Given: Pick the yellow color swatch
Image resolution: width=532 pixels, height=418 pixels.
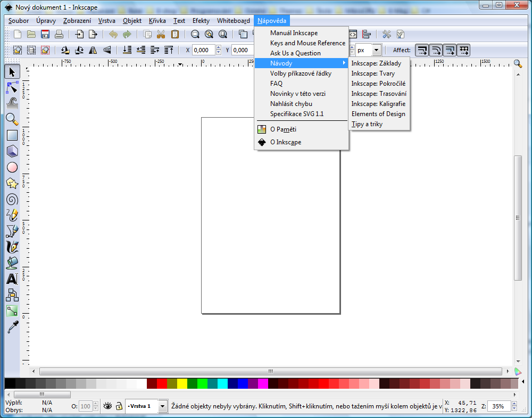Looking at the screenshot, I should (182, 384).
